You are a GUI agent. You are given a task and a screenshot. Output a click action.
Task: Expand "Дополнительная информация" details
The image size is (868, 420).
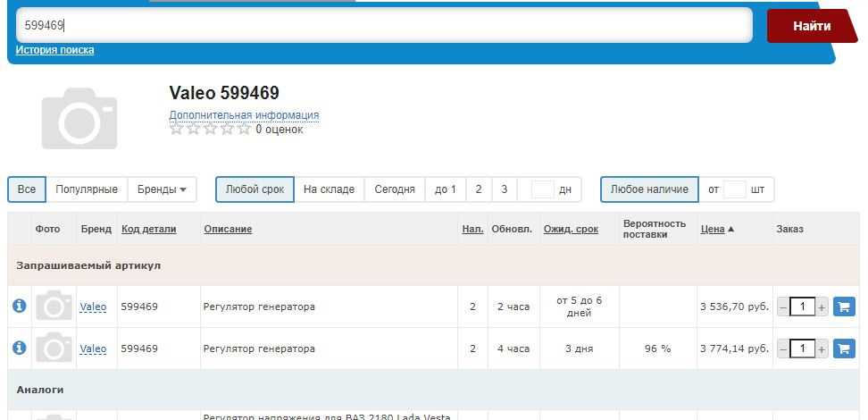(x=244, y=115)
